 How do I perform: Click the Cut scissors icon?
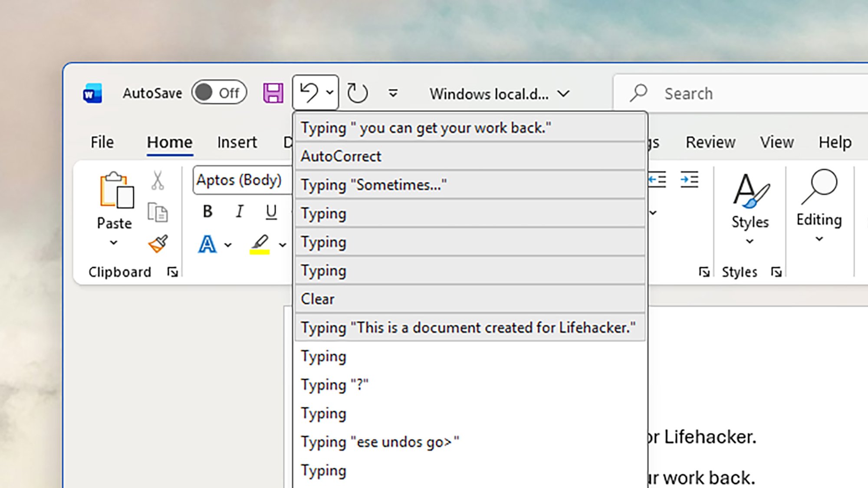click(158, 180)
